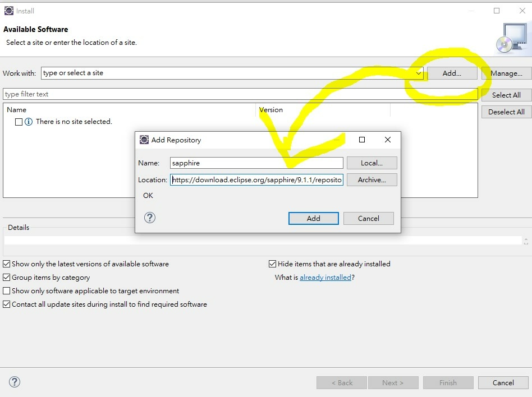Focus the repository Name field
Viewport: 532px width, 397px height.
[256, 163]
